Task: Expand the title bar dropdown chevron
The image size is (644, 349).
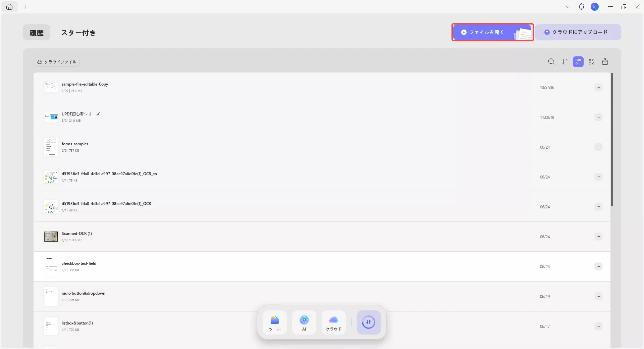Action: [x=568, y=7]
